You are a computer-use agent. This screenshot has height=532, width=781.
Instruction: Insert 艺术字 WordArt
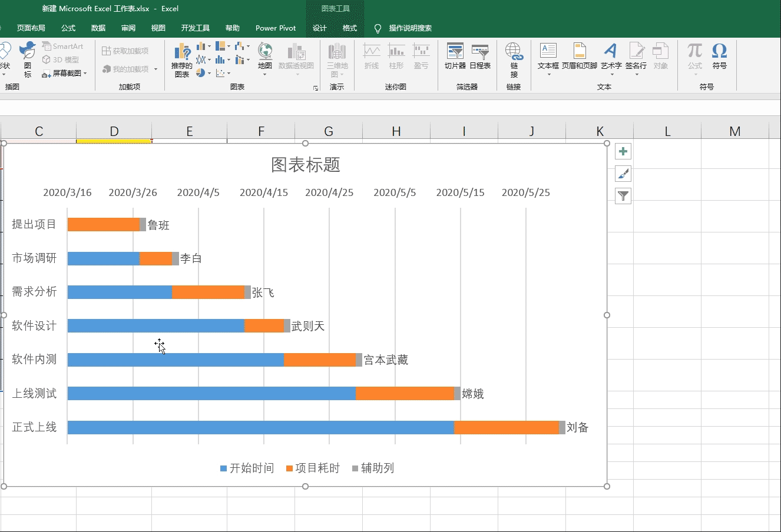(x=611, y=56)
